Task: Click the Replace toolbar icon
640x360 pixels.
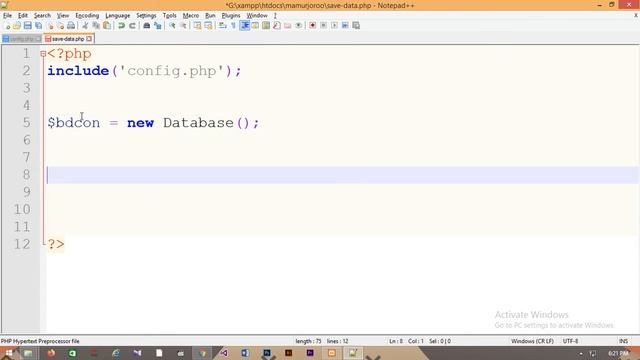Action: click(x=158, y=26)
